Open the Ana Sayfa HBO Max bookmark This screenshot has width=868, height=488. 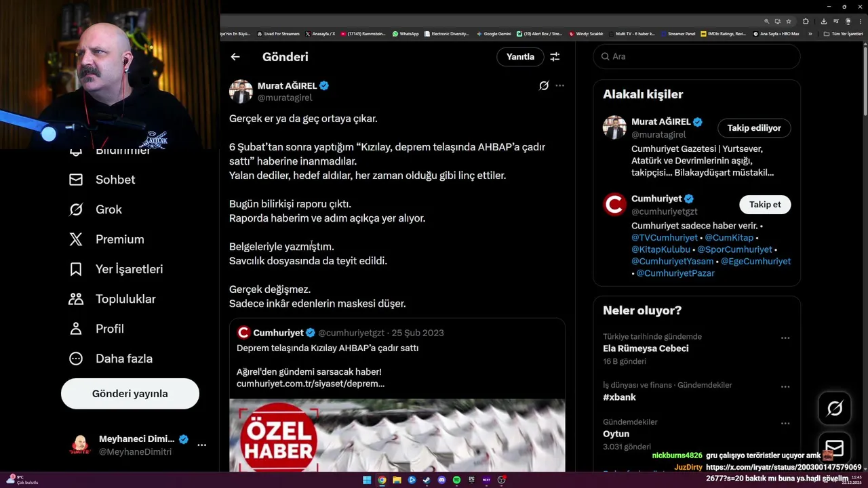click(776, 34)
